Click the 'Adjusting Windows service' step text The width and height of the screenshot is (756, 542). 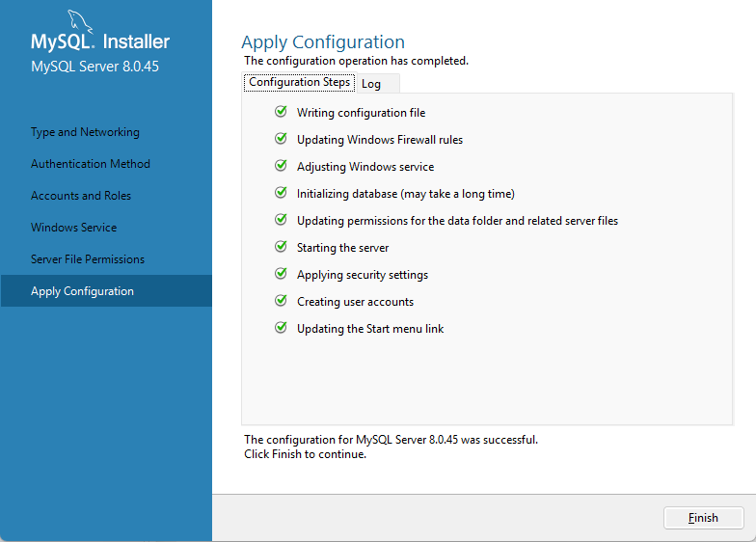tap(365, 167)
